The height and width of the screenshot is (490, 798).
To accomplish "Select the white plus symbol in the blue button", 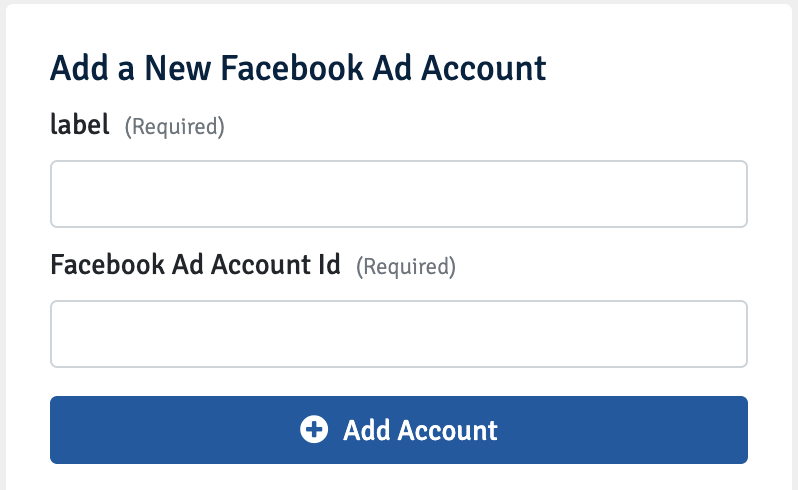I will (314, 429).
